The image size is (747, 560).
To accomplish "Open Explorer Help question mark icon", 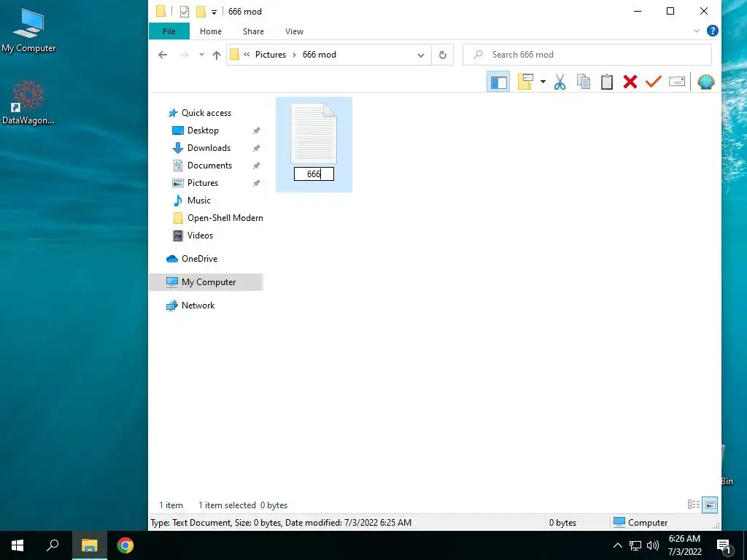I will (712, 31).
